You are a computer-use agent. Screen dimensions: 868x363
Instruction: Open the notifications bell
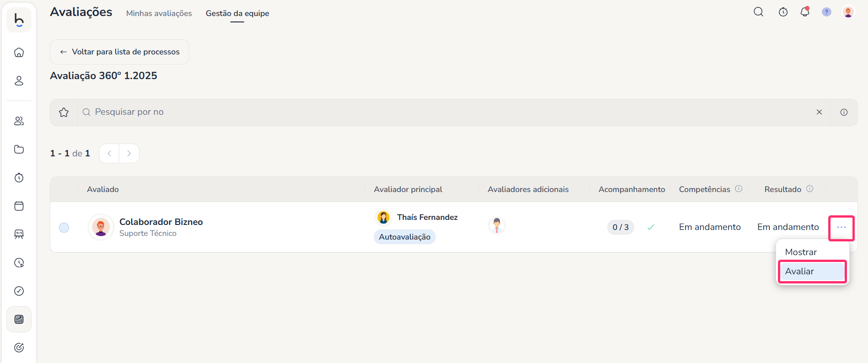tap(805, 12)
